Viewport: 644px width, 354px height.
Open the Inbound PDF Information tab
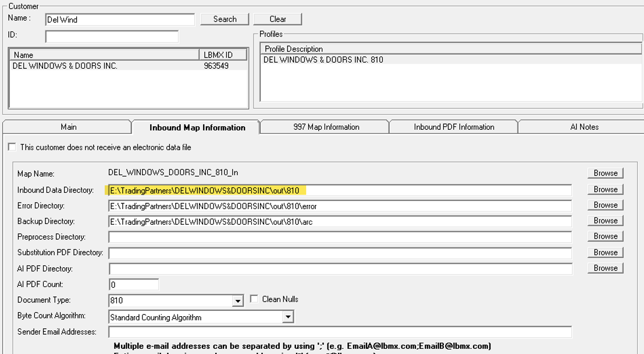pyautogui.click(x=454, y=127)
